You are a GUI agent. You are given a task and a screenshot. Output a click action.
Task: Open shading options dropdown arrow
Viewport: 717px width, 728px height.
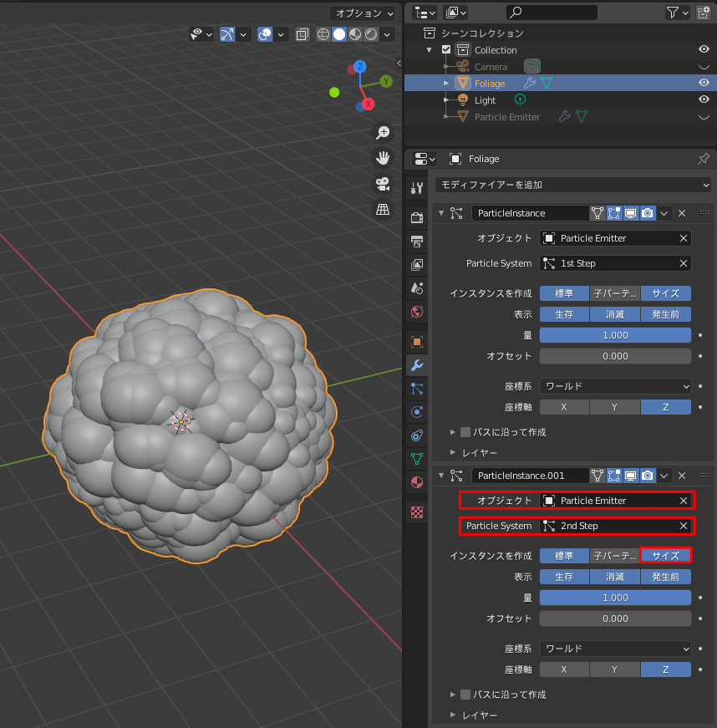(x=387, y=34)
